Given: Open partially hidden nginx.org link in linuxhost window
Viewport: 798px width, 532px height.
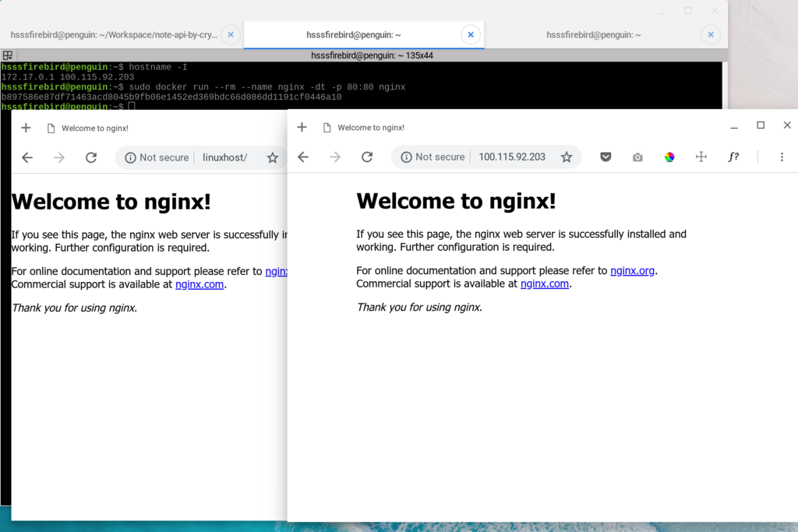Looking at the screenshot, I should (277, 271).
